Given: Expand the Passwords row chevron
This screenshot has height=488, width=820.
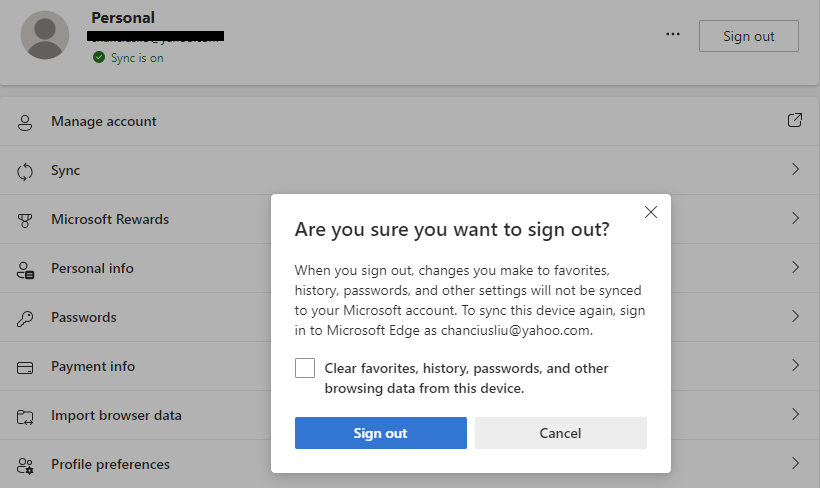Looking at the screenshot, I should [795, 317].
